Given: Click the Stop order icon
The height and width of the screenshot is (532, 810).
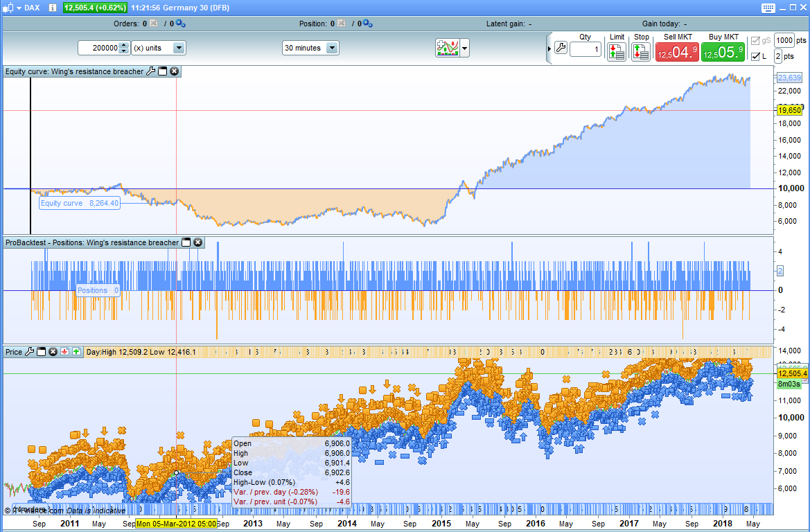Looking at the screenshot, I should point(640,52).
